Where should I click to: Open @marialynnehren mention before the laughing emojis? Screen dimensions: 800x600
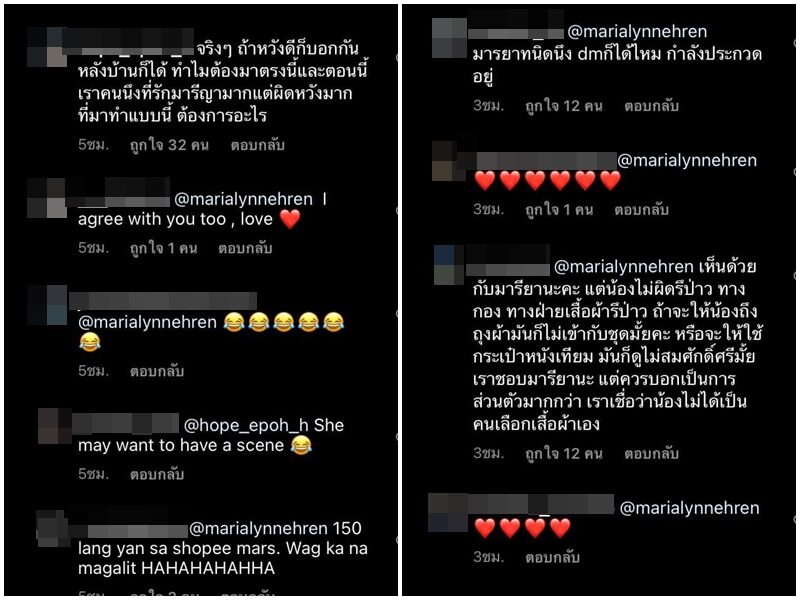tap(147, 322)
